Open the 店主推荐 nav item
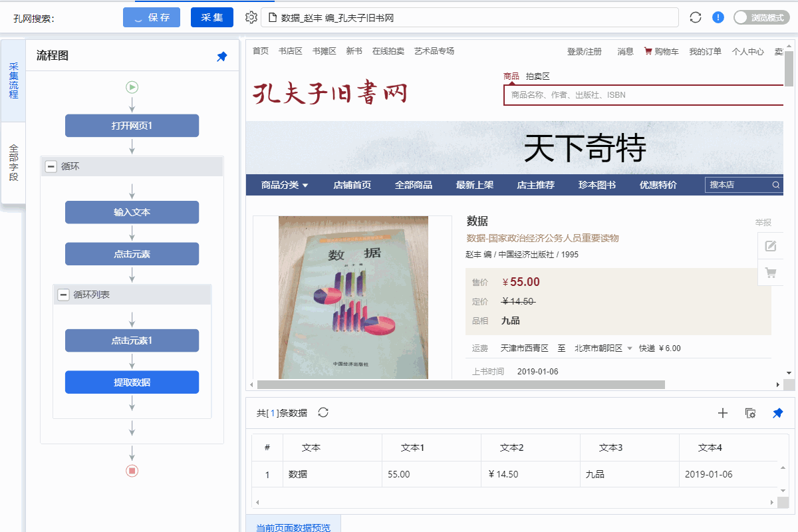The width and height of the screenshot is (798, 532). coord(536,185)
